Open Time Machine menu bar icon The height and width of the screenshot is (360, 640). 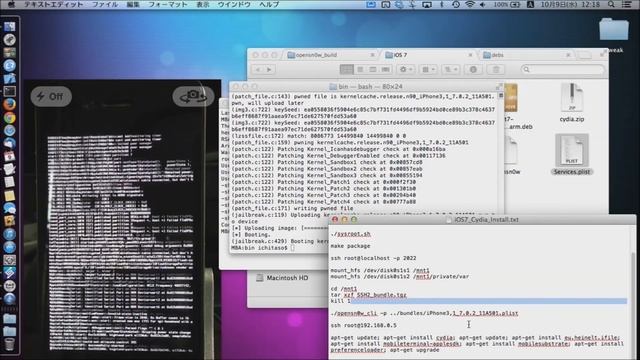click(456, 4)
